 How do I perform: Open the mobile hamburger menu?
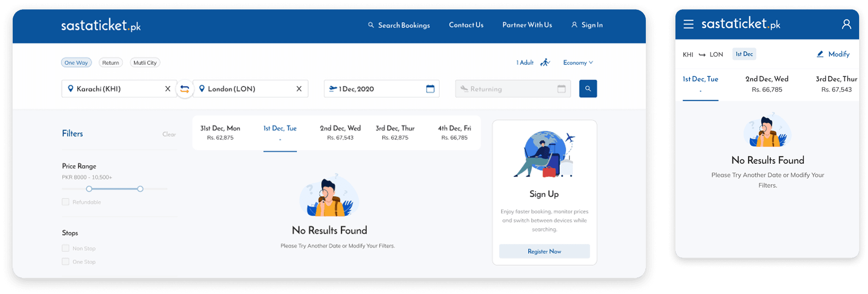click(x=688, y=24)
